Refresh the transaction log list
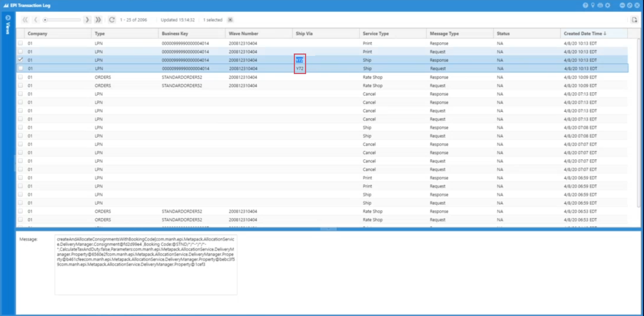Screen dimensions: 644x316 112,20
